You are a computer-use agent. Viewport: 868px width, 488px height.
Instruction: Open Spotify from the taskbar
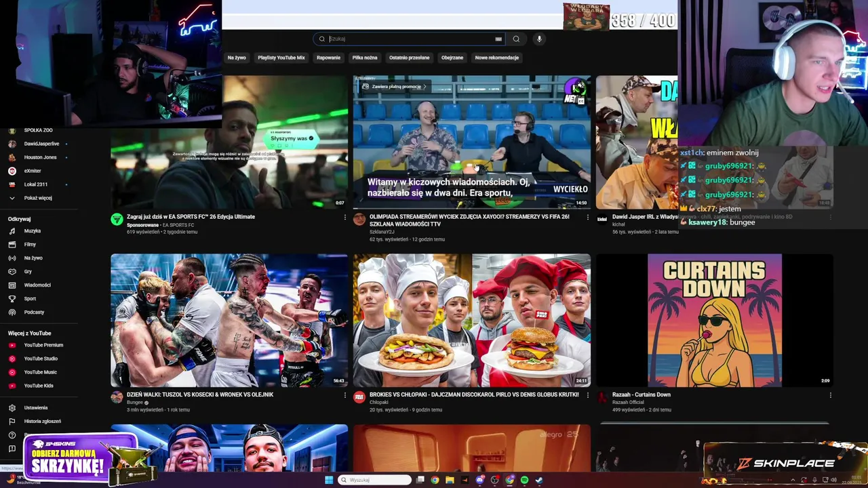click(524, 480)
